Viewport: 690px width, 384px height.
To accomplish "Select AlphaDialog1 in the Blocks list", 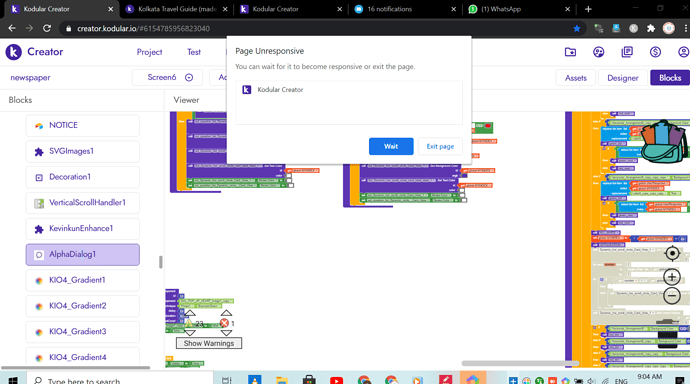I will coord(83,255).
